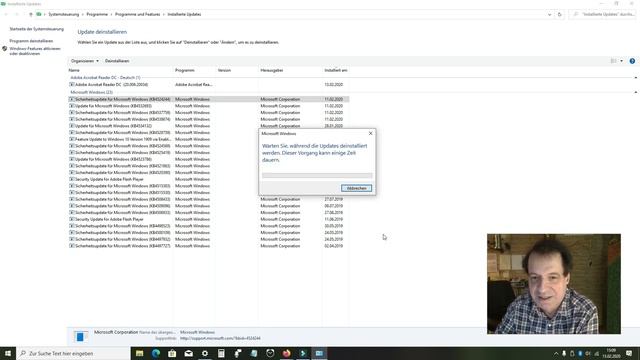Viewport: 640px width, 360px height.
Task: Select Update für Microsoft Windows (KB4523786)
Action: [x=208, y=159]
